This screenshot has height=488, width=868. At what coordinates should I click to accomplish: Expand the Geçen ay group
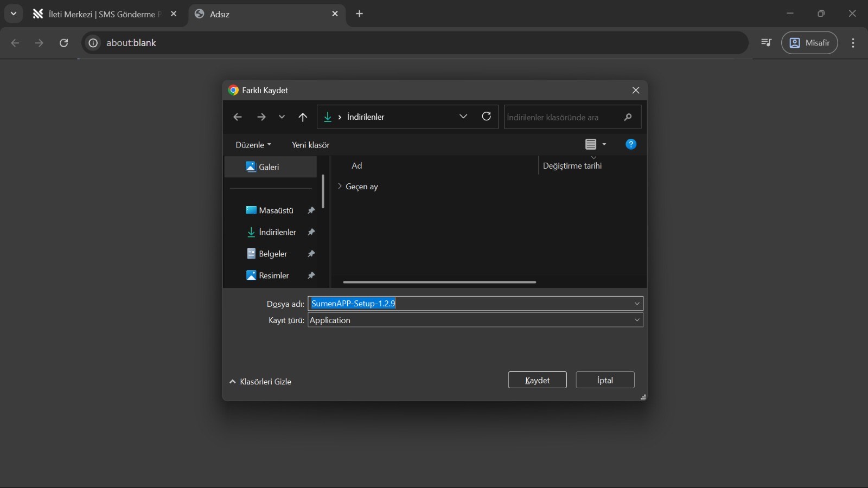tap(340, 186)
